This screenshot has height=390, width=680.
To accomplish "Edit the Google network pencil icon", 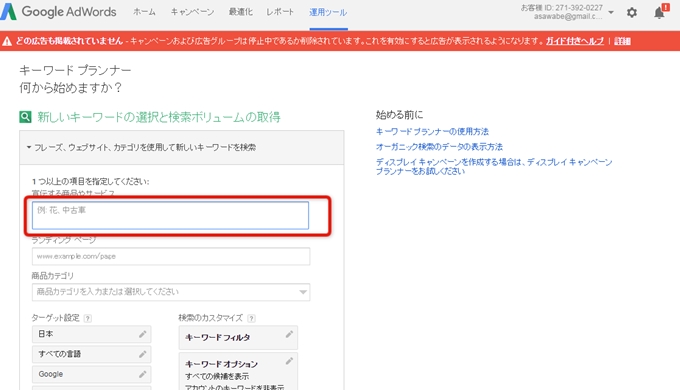I will point(142,374).
